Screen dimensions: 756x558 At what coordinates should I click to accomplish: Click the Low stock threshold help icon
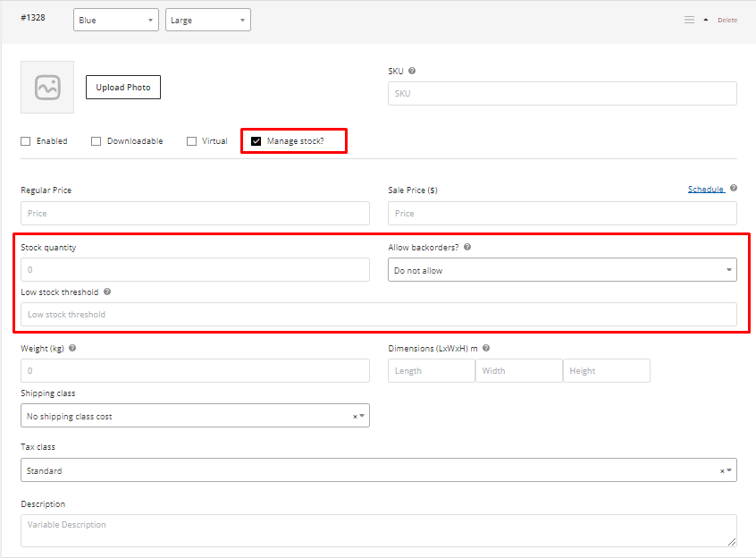[107, 292]
